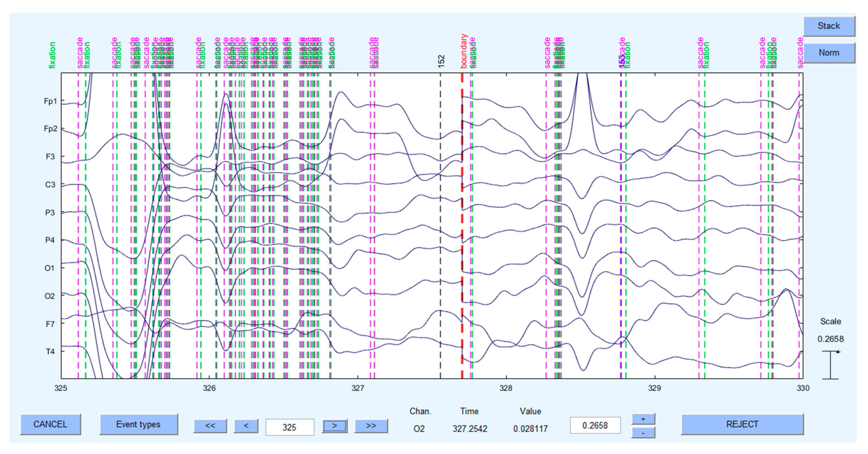Jump back with the << button

pos(210,426)
